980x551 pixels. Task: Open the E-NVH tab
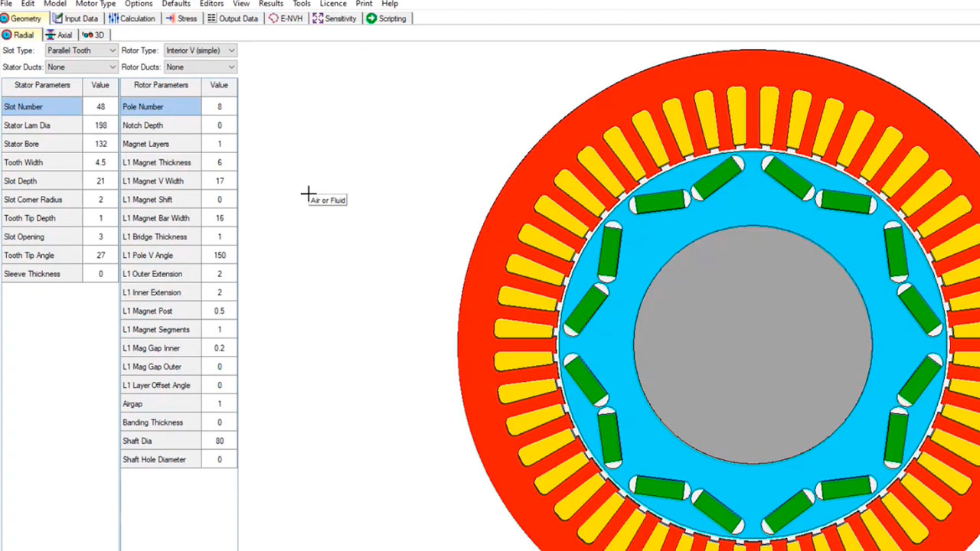tap(286, 18)
